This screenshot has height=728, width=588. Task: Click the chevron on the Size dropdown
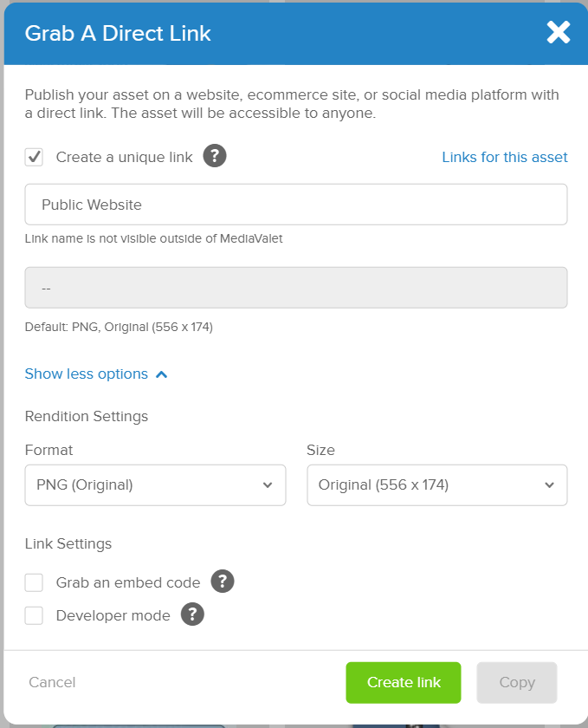point(549,484)
